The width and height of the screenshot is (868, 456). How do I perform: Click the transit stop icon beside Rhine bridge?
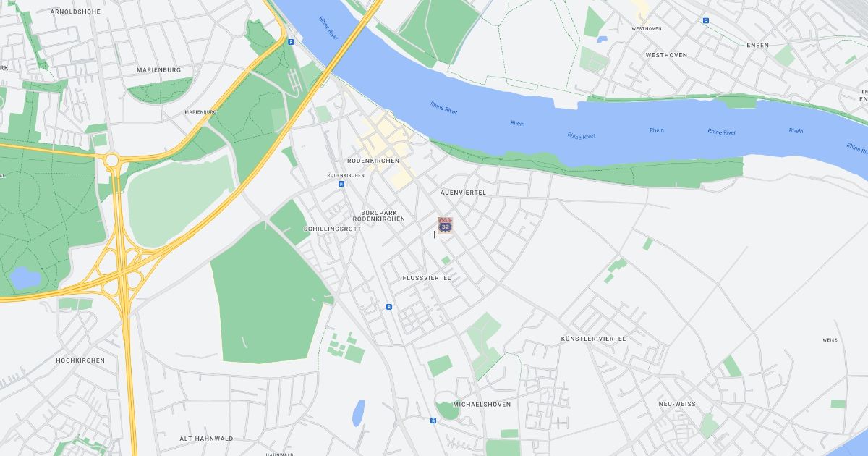[291, 42]
